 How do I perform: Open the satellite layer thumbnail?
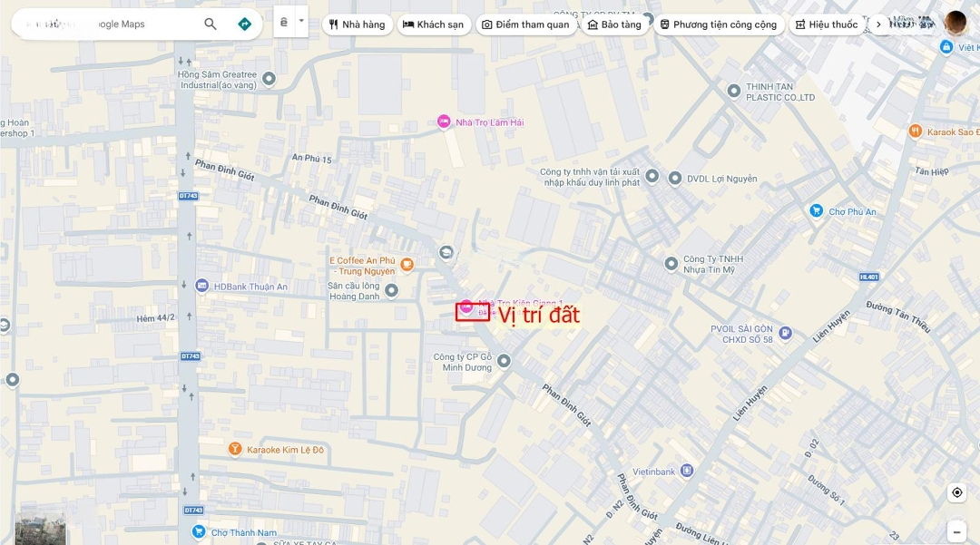coord(40,530)
